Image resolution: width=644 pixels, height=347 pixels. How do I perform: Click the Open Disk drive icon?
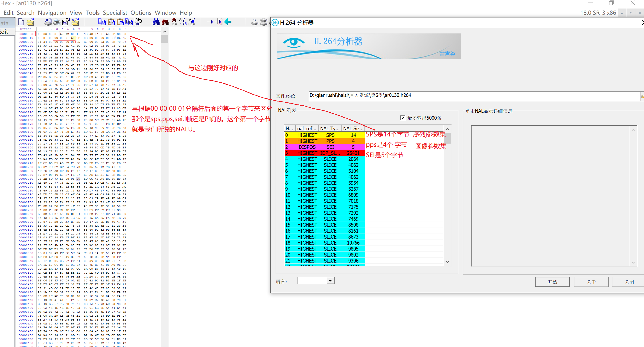click(254, 22)
